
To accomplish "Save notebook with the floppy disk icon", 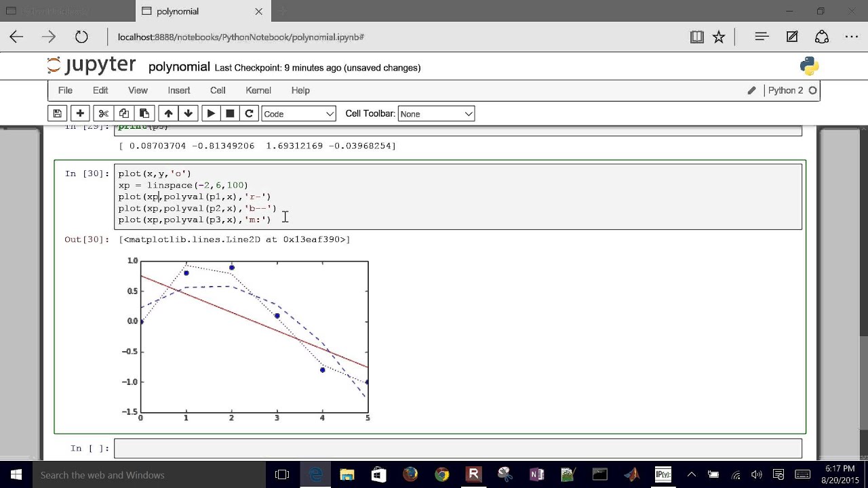I will point(58,114).
